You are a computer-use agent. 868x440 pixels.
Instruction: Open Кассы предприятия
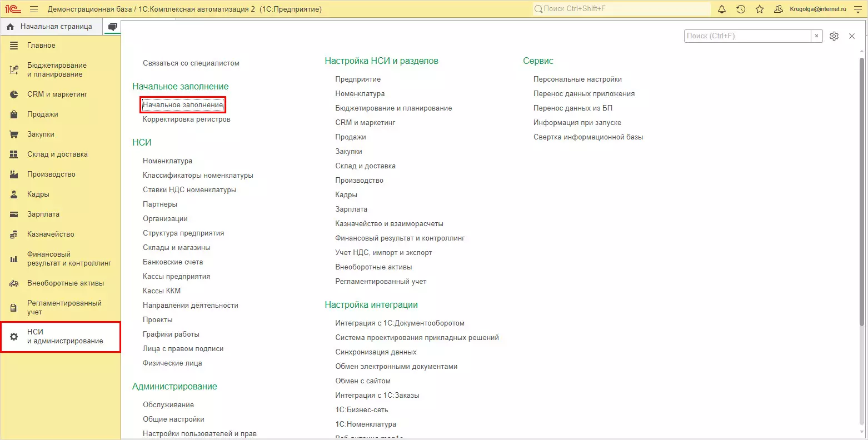177,277
